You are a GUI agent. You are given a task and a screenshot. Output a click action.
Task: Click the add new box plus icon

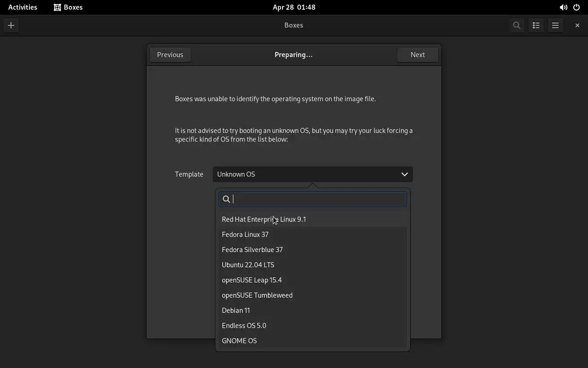(x=11, y=25)
